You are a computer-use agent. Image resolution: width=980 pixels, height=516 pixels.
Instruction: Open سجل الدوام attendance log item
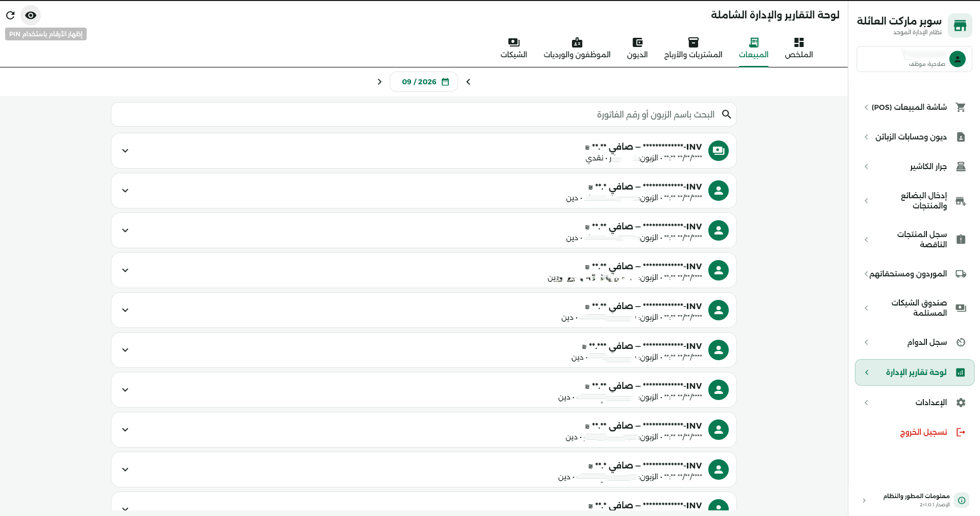[x=914, y=342]
